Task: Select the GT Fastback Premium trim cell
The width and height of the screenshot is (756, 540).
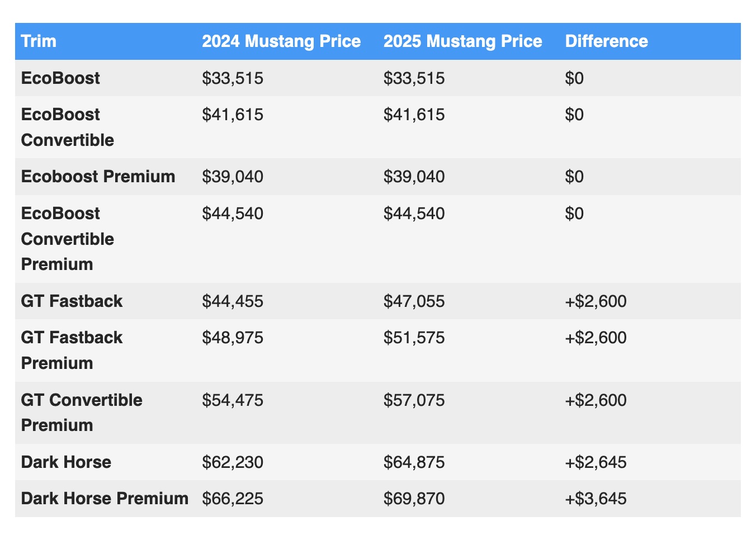Action: [x=72, y=350]
